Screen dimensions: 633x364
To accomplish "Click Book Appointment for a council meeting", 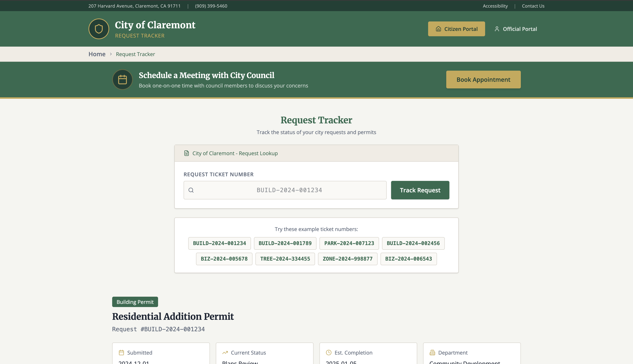I will pyautogui.click(x=483, y=79).
